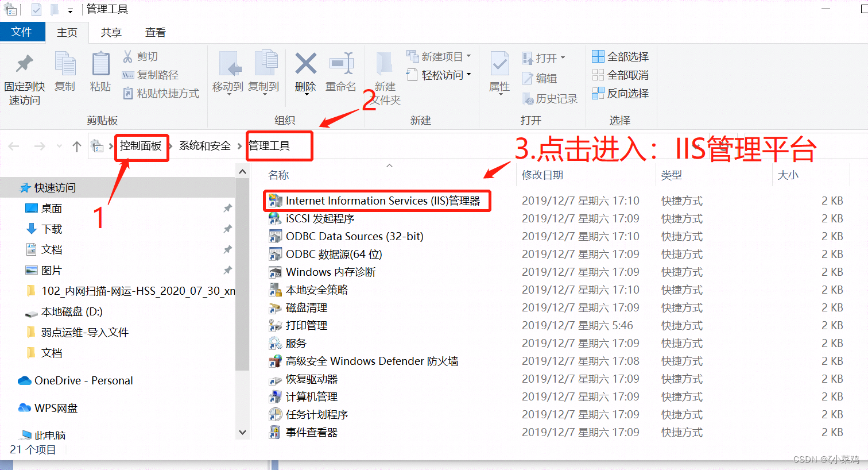Click the Cut scissors icon
Viewport: 868px width, 470px height.
tap(127, 56)
